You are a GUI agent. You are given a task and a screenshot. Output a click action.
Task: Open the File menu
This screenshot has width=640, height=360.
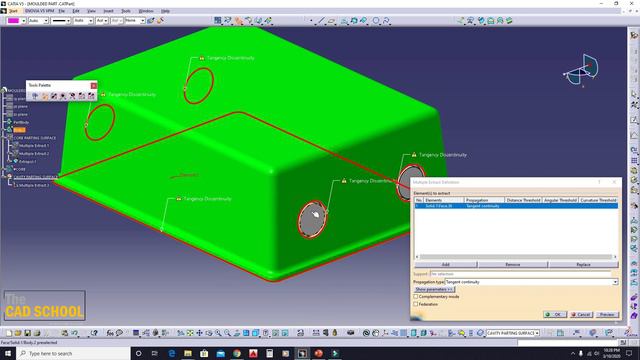point(62,11)
